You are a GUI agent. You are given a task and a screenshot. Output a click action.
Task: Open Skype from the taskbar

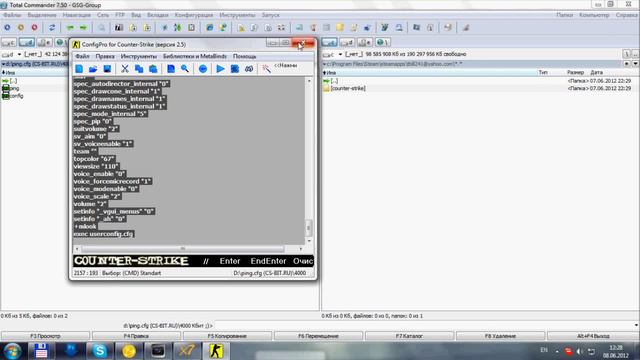[99, 351]
